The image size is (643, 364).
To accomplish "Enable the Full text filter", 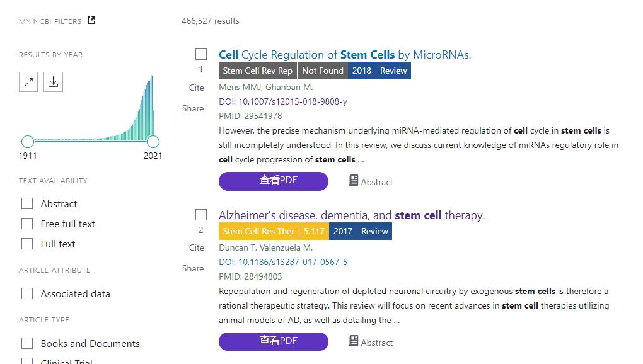I will (x=27, y=244).
